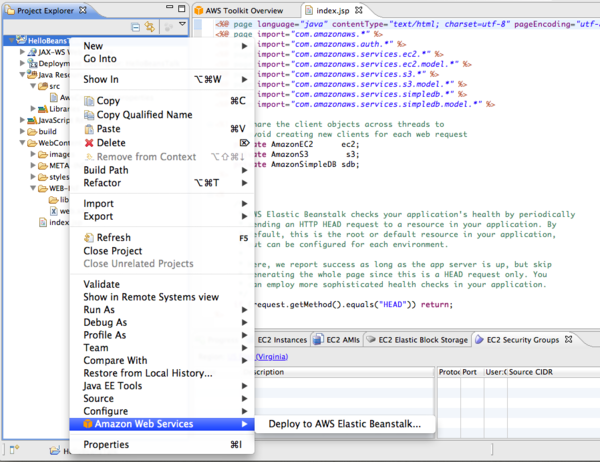Image resolution: width=600 pixels, height=462 pixels.
Task: Open the Profile As submenu
Action: pyautogui.click(x=162, y=335)
